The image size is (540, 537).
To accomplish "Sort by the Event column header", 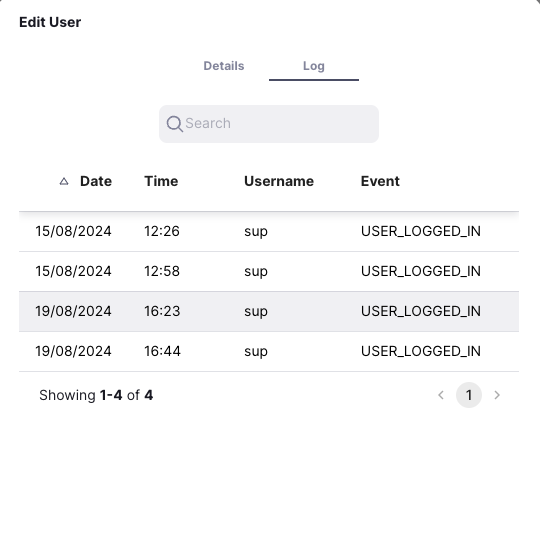I will (380, 181).
